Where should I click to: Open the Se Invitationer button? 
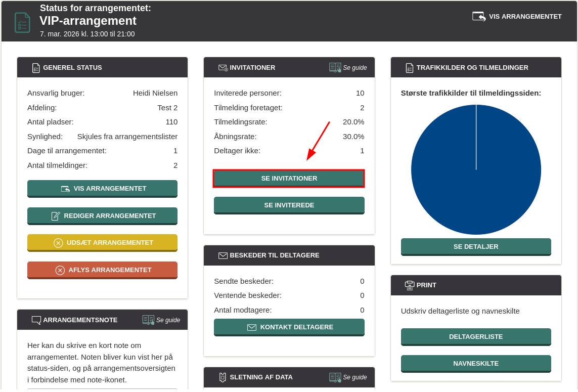[289, 179]
